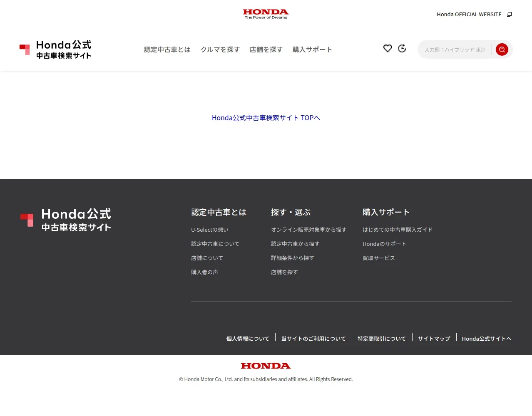The height and width of the screenshot is (416, 532).
Task: Focus the keyword search input field
Action: (x=455, y=50)
